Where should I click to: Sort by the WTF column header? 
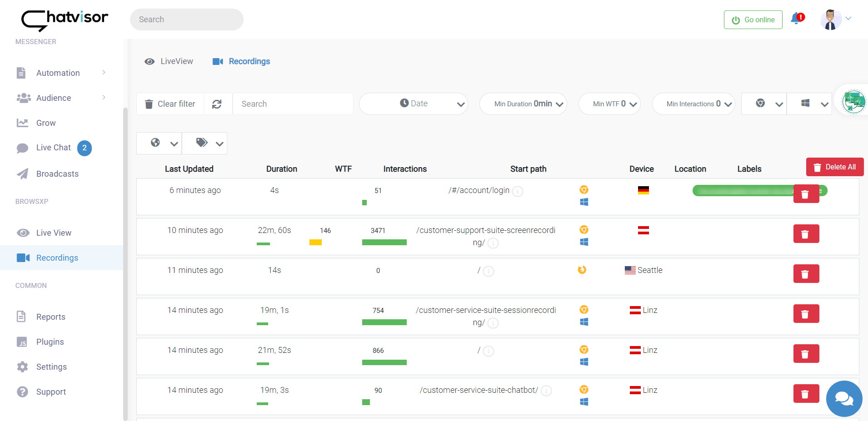[344, 169]
